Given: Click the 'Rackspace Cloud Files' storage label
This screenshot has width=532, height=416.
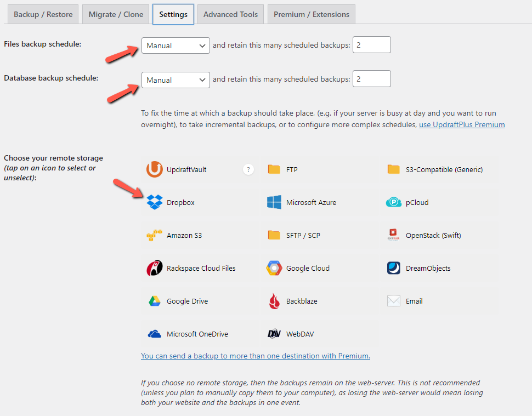Looking at the screenshot, I should point(201,268).
